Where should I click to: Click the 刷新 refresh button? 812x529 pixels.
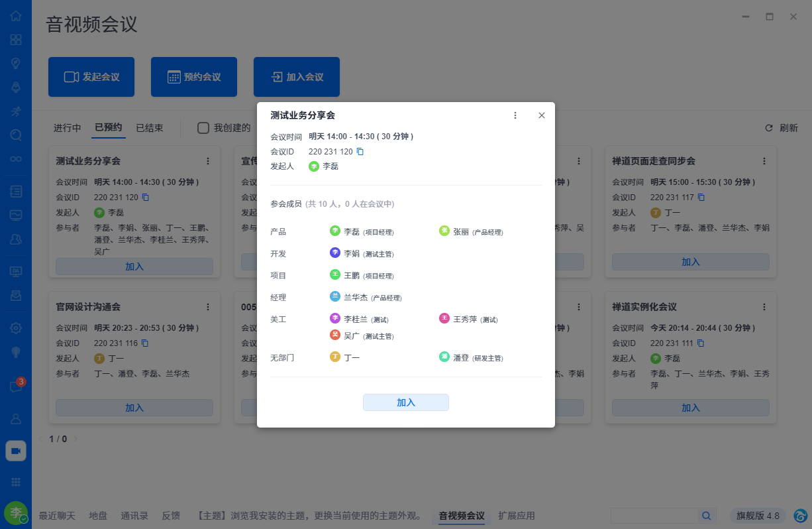click(782, 128)
